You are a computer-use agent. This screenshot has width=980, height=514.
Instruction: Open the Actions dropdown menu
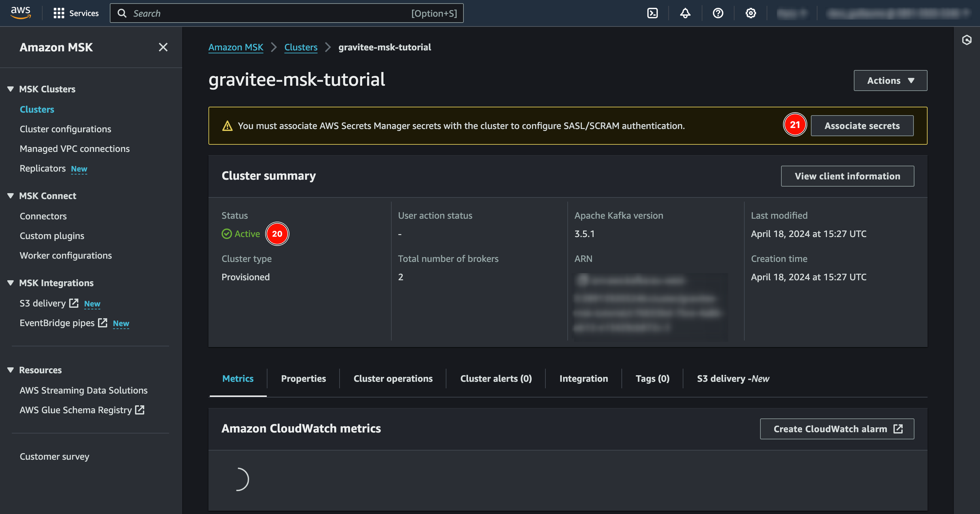tap(890, 80)
